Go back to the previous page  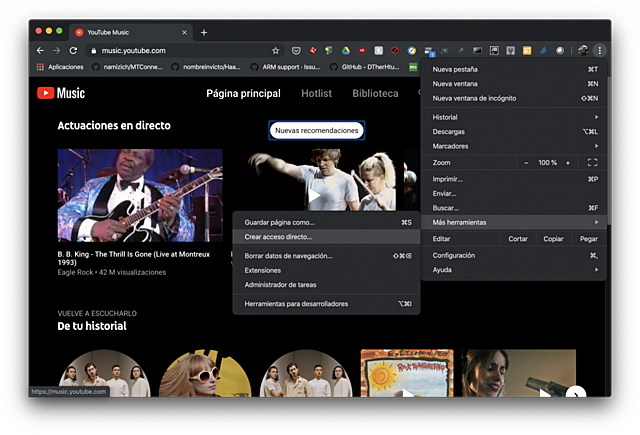pos(40,51)
